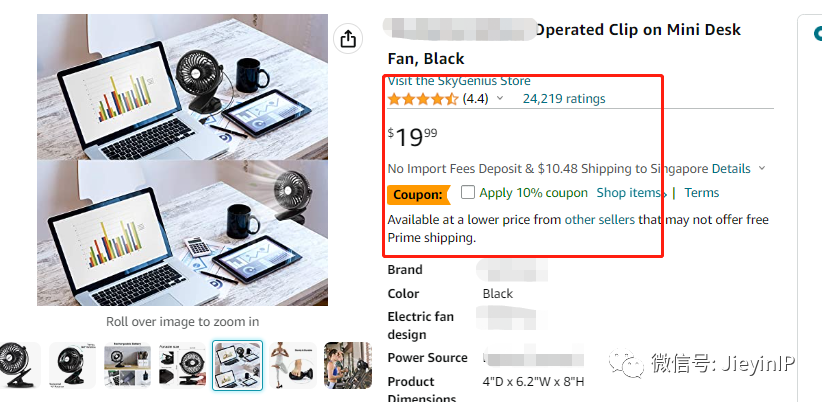Select the treadmill gym thumbnail
Viewport: 822px width, 402px height.
tap(348, 366)
